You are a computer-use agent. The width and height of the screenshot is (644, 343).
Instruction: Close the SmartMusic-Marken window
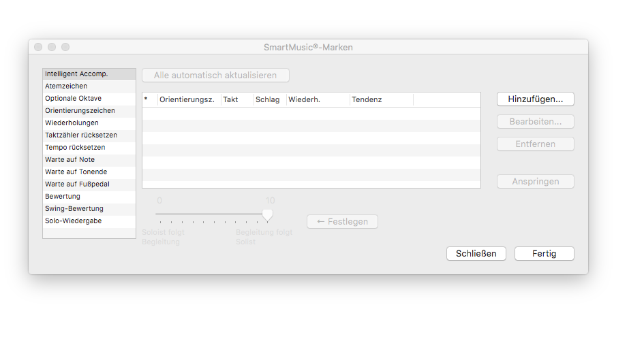coord(38,47)
